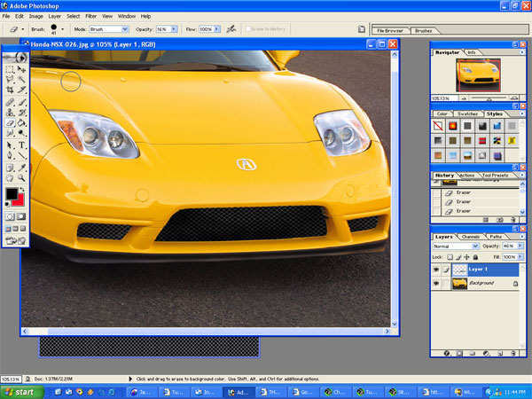
Task: Click the swap foreground/background colors arrow
Action: click(22, 190)
